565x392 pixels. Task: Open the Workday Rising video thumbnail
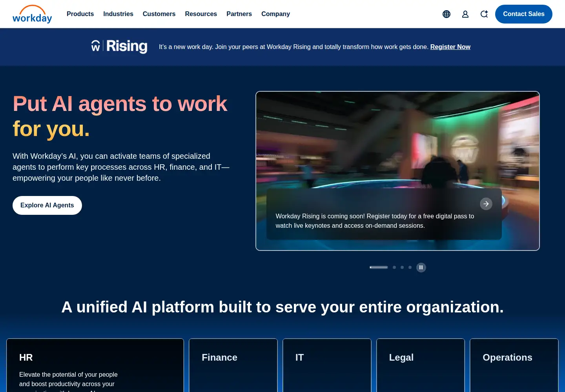(397, 171)
